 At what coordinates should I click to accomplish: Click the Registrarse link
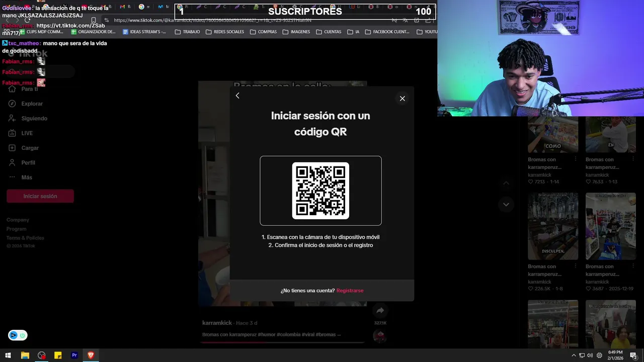pos(350,291)
